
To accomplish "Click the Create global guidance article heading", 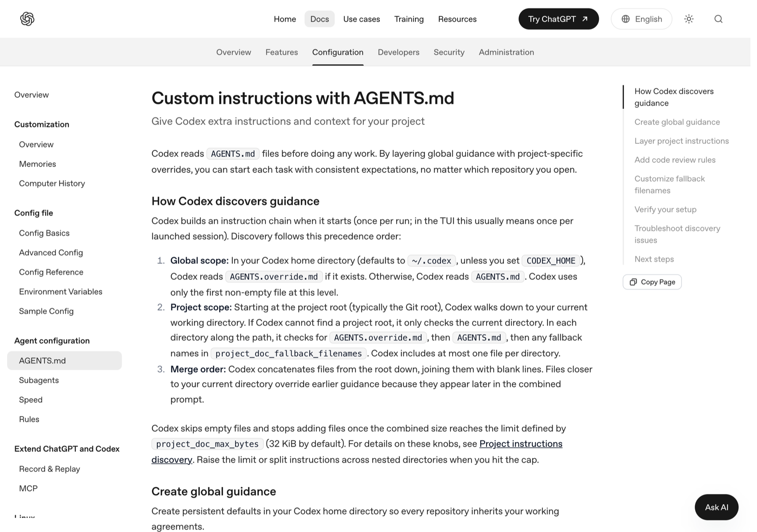I will [x=214, y=491].
